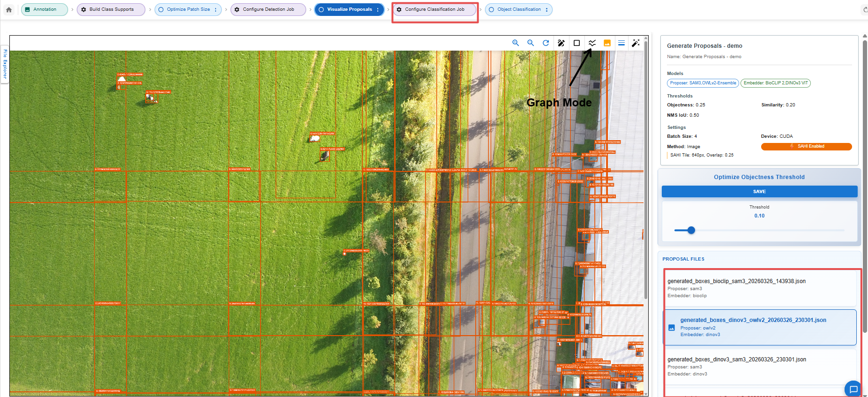Click the Method: Image setting
This screenshot has width=868, height=397.
(683, 147)
